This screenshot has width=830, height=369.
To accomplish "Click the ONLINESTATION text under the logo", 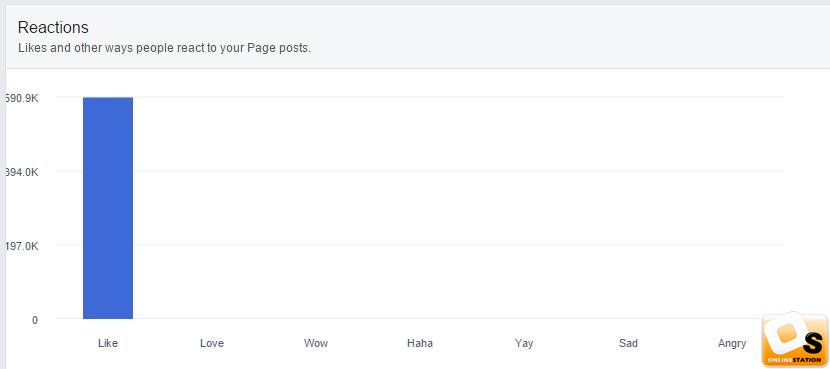I will click(x=797, y=360).
